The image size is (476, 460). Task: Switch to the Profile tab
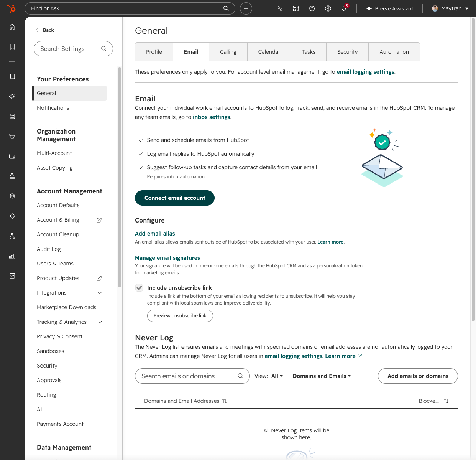pos(154,52)
